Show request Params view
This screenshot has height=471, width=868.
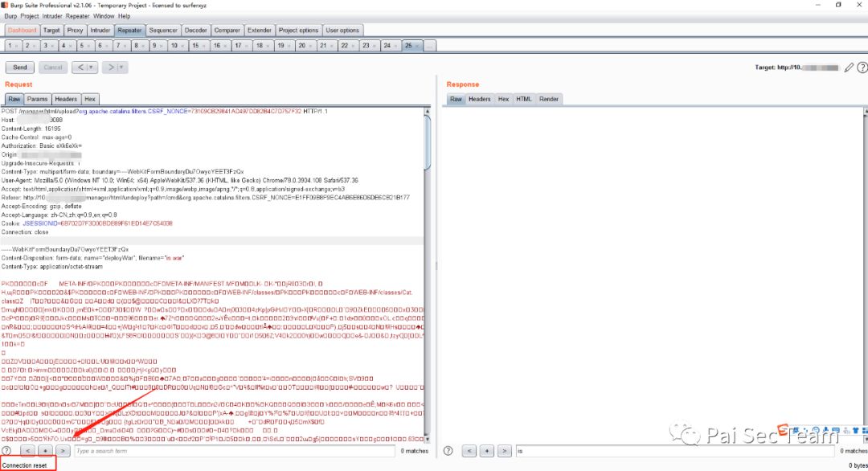pyautogui.click(x=37, y=99)
